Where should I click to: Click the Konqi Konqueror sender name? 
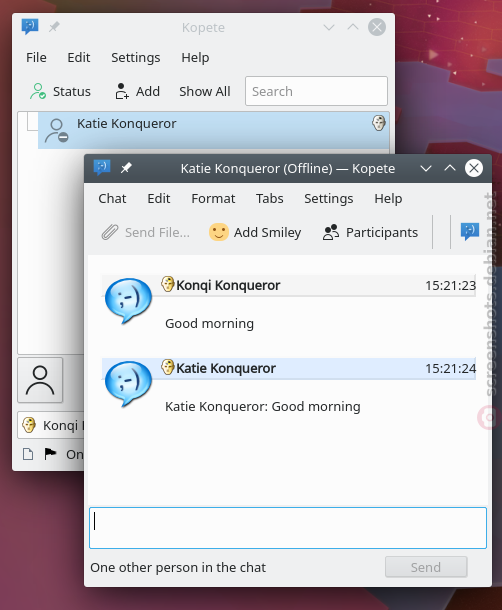point(228,285)
